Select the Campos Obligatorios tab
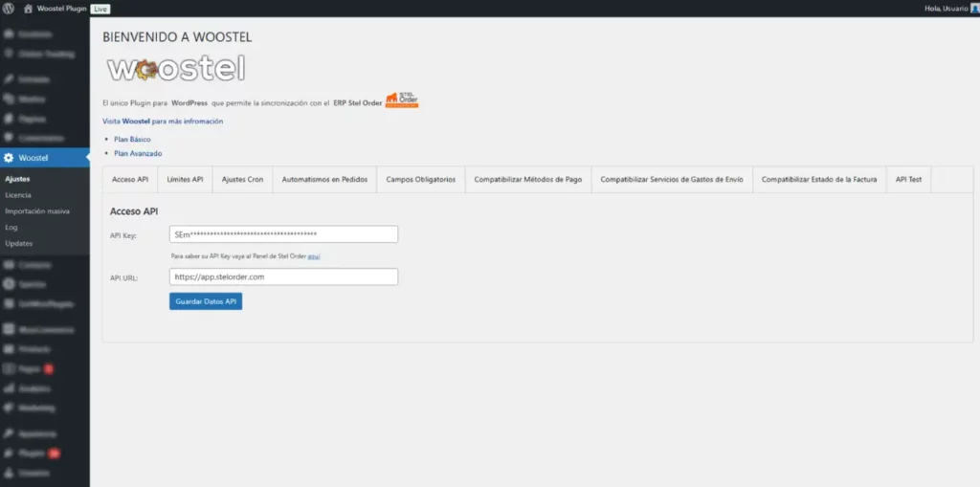This screenshot has height=487, width=980. tap(421, 180)
